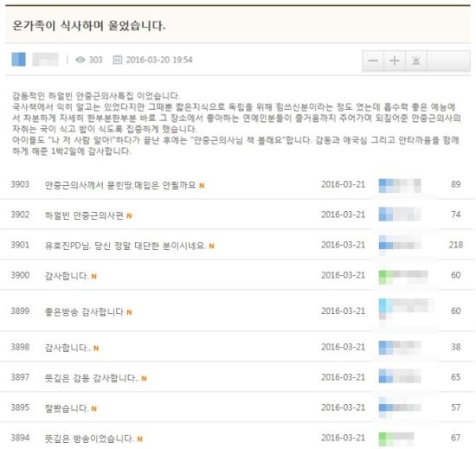Open post 3899 좋은방송 감사합니다

tap(84, 311)
